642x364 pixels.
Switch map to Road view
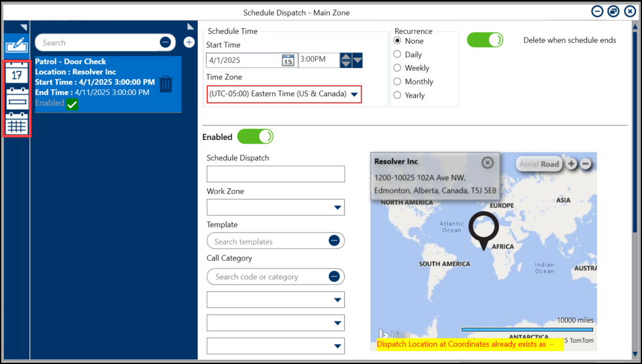click(x=550, y=164)
